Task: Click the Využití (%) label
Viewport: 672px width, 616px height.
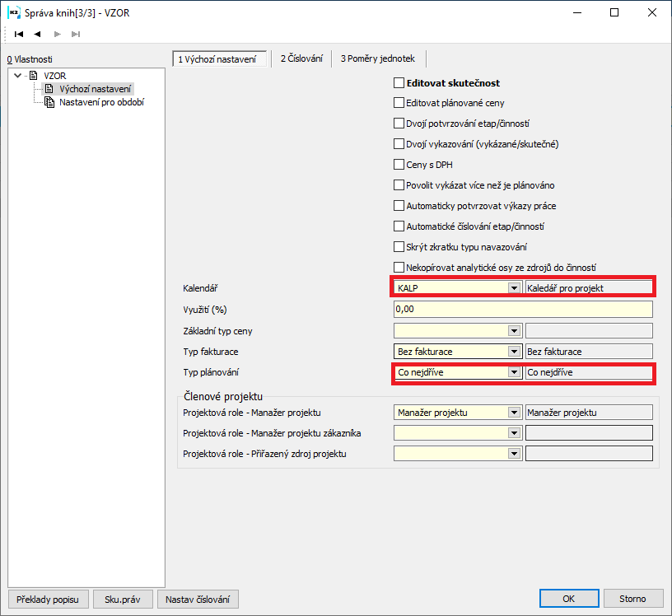Action: [205, 310]
